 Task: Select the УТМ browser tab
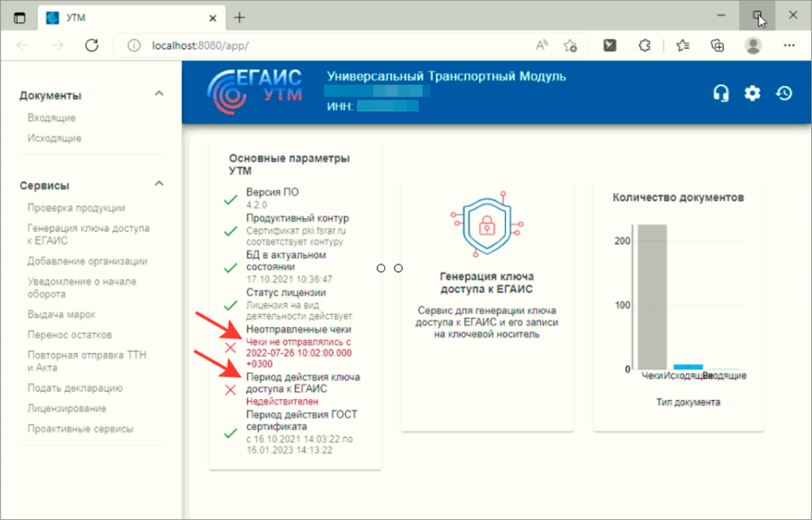(132, 18)
